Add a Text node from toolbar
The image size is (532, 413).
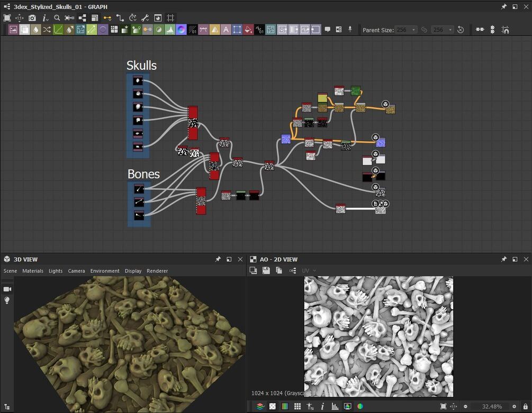tap(226, 30)
